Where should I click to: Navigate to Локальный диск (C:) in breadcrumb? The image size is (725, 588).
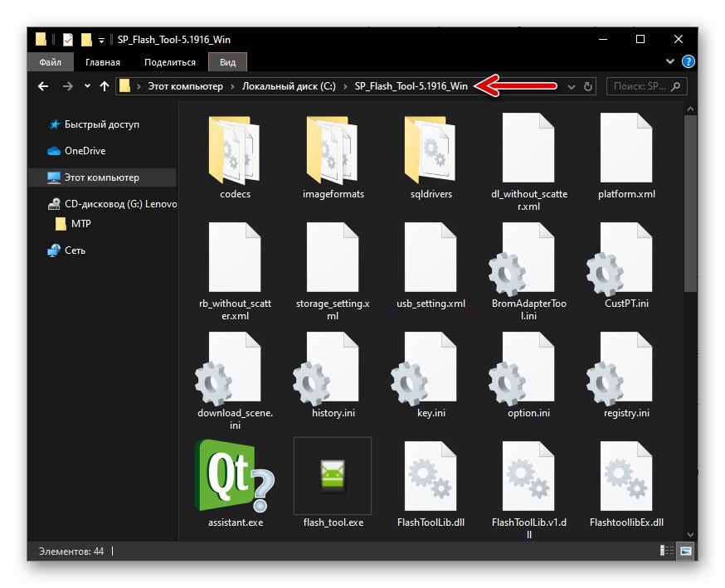(x=289, y=86)
